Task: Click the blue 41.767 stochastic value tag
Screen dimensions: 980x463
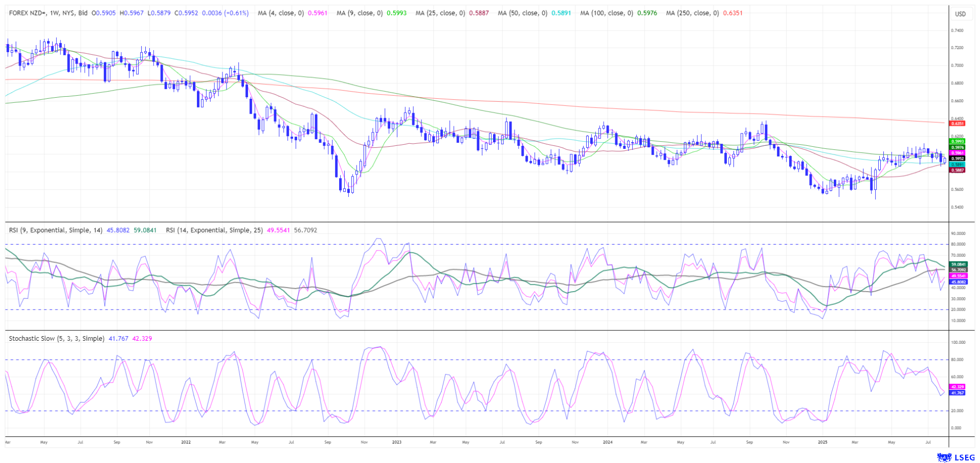Action: click(x=957, y=393)
